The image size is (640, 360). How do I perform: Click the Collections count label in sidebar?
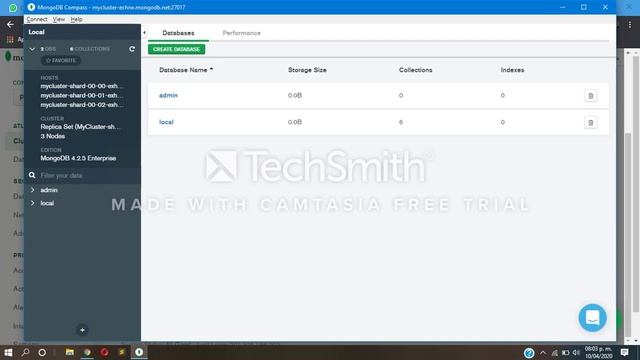click(x=90, y=49)
